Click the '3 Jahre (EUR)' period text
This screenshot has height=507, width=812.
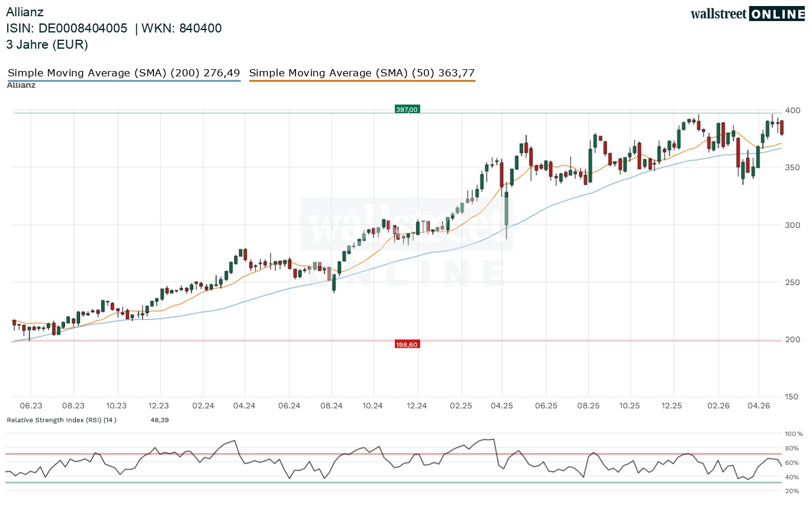pos(47,45)
